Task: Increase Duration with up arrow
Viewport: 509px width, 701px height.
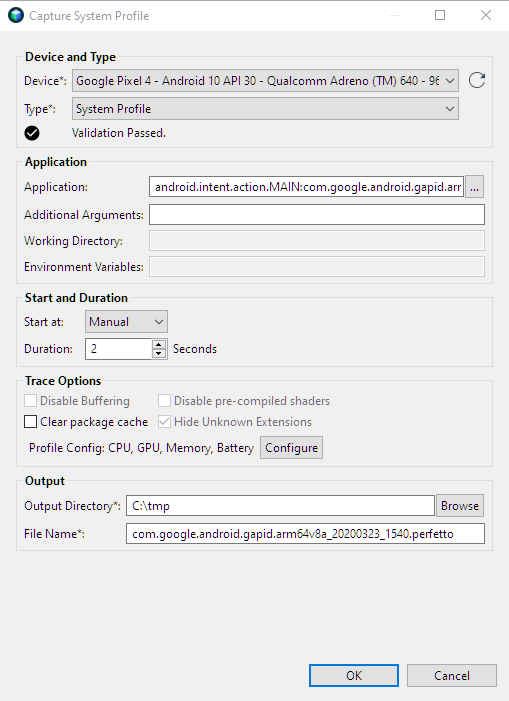Action: 159,345
